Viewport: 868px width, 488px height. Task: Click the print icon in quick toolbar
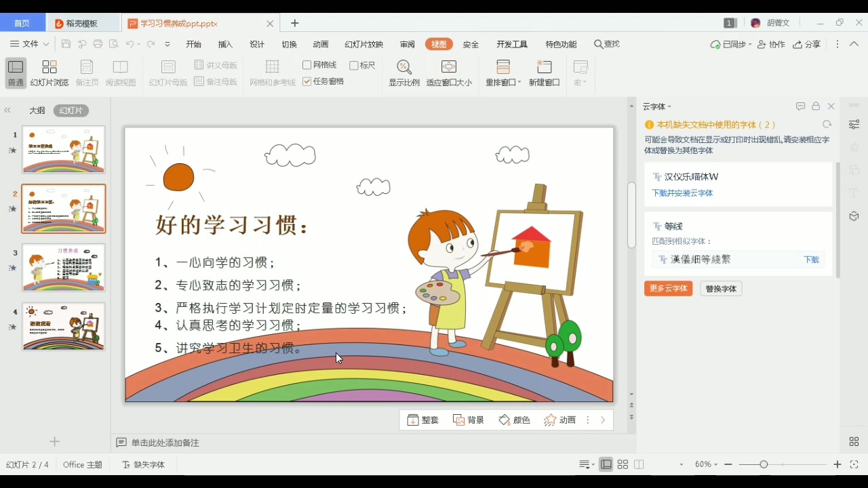pos(98,44)
